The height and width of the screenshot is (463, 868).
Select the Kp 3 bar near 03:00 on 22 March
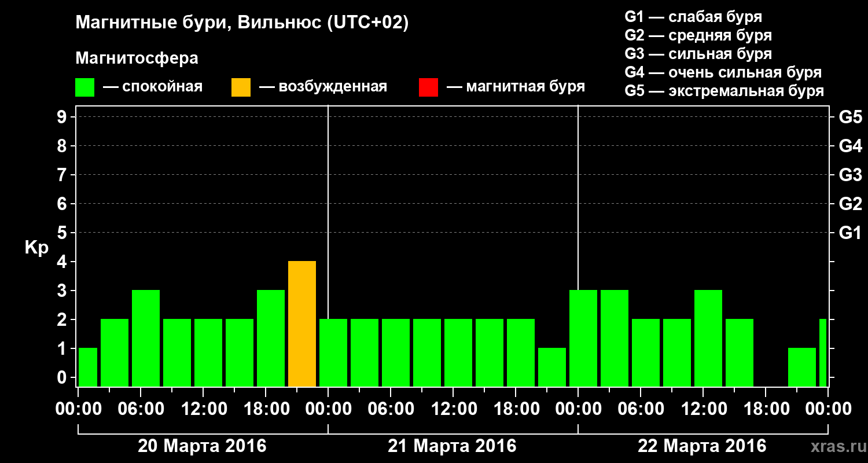(x=615, y=339)
